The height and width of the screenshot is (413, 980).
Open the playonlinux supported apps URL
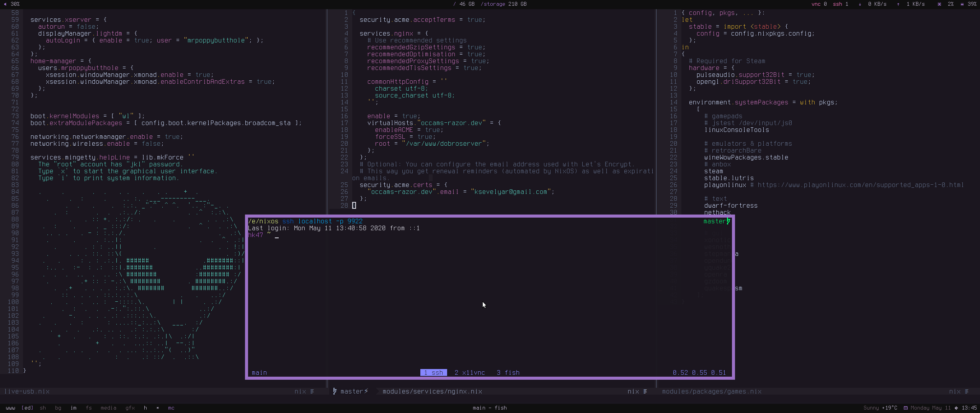pos(861,185)
